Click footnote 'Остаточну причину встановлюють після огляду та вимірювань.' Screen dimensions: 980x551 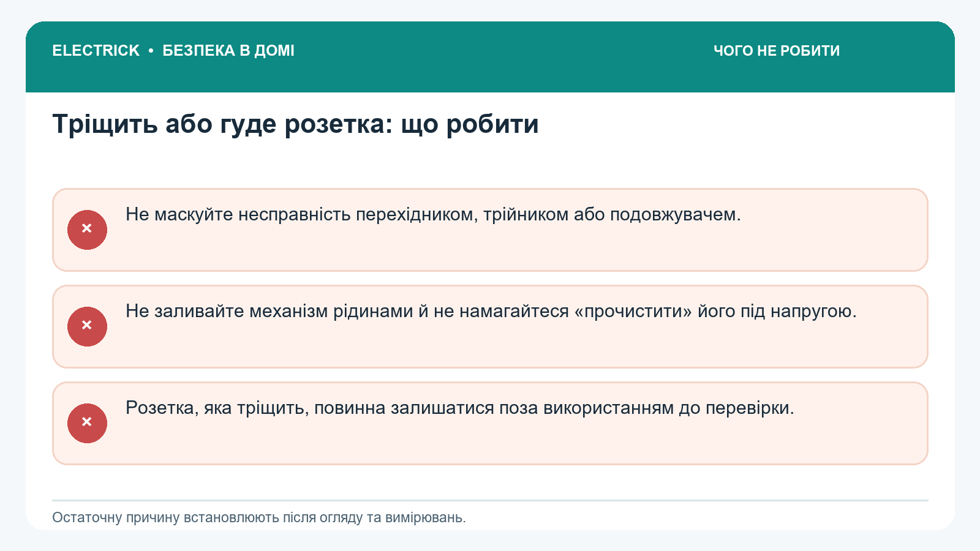(x=259, y=517)
